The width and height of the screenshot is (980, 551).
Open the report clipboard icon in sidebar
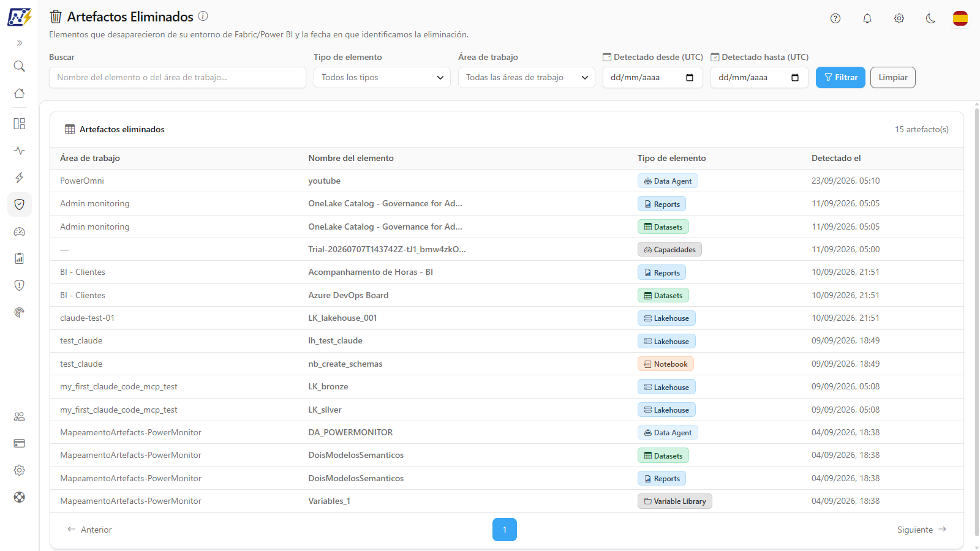click(x=20, y=258)
